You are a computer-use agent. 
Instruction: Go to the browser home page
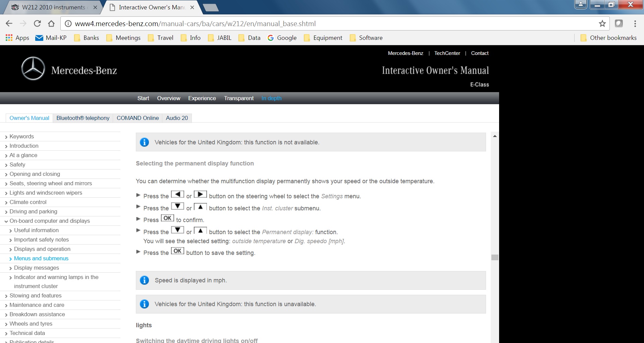pyautogui.click(x=51, y=23)
